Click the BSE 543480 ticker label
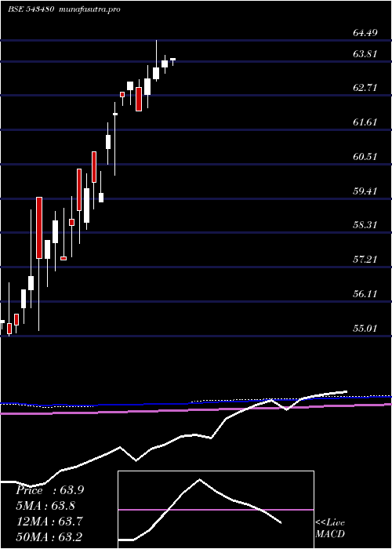This screenshot has height=549, width=392. click(31, 9)
